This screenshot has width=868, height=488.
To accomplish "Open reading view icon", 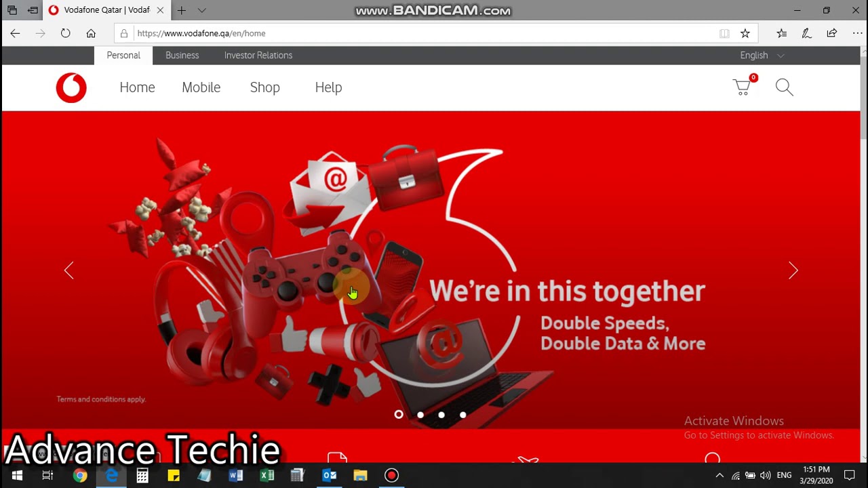I will click(724, 33).
